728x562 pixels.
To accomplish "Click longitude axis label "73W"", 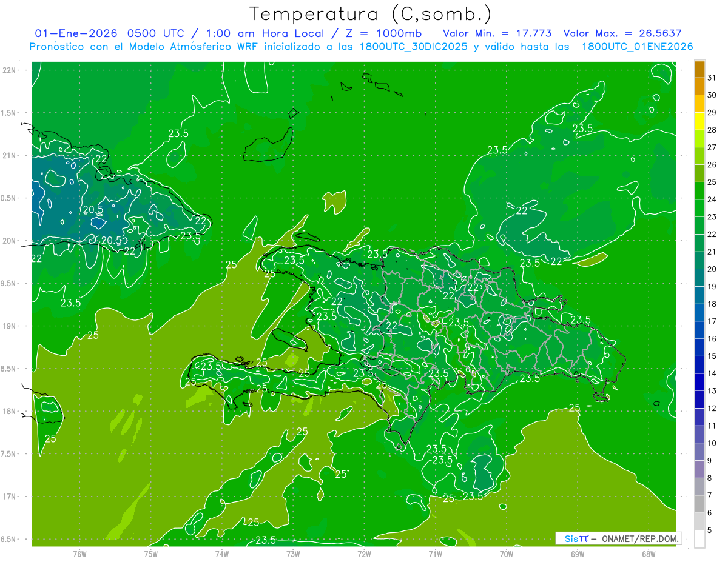I will click(x=293, y=554).
